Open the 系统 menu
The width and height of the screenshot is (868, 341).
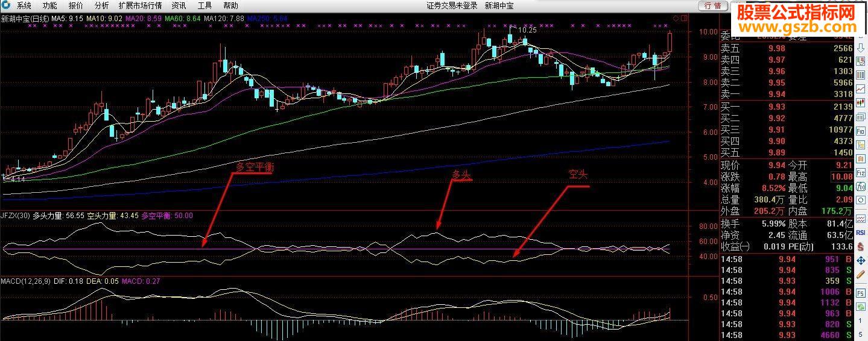[x=24, y=5]
